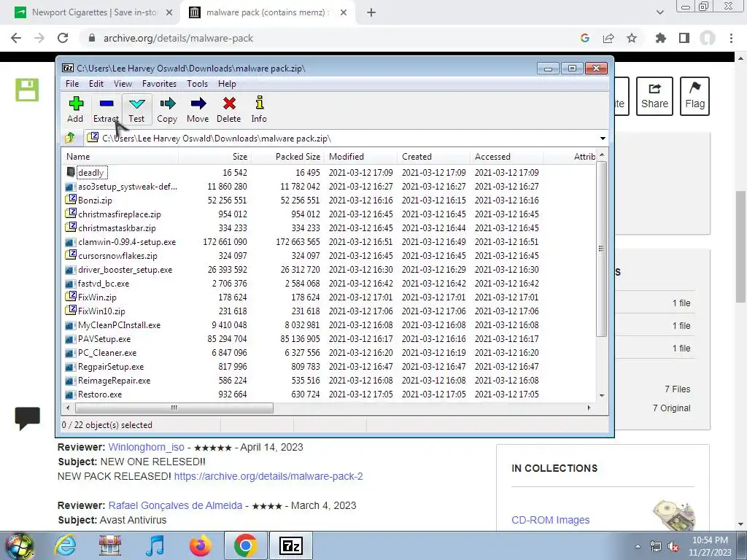Image resolution: width=747 pixels, height=560 pixels.
Task: Open the File menu
Action: 72,84
